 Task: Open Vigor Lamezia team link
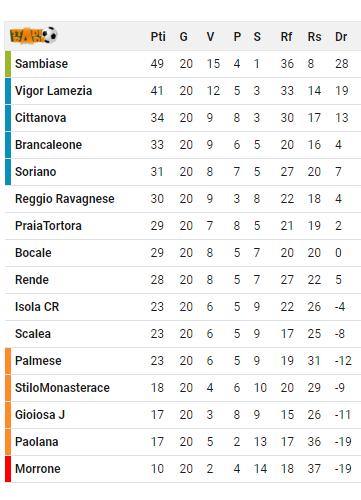53,91
